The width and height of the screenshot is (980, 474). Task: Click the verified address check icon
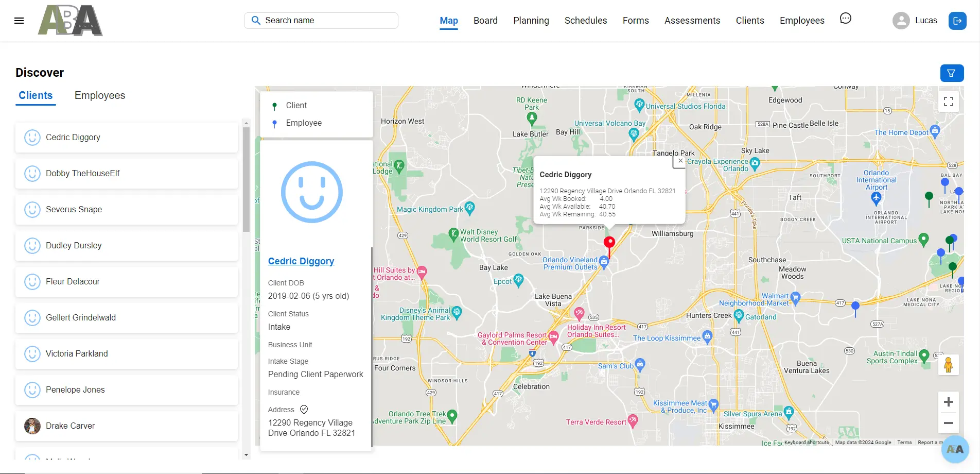click(x=304, y=410)
